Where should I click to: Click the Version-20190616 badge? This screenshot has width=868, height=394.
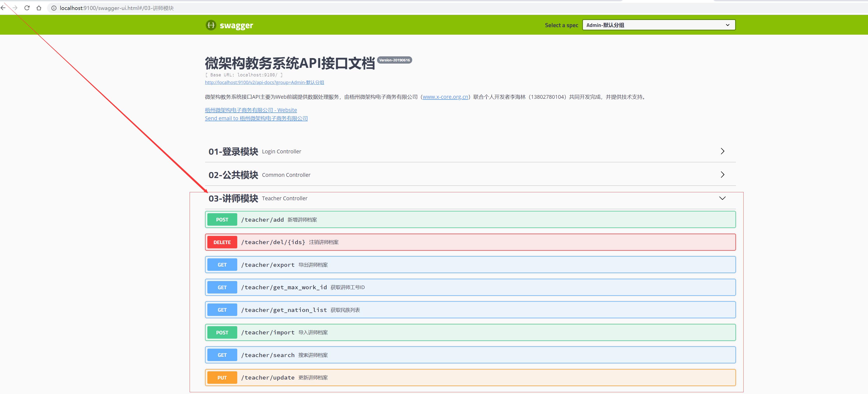pos(394,60)
